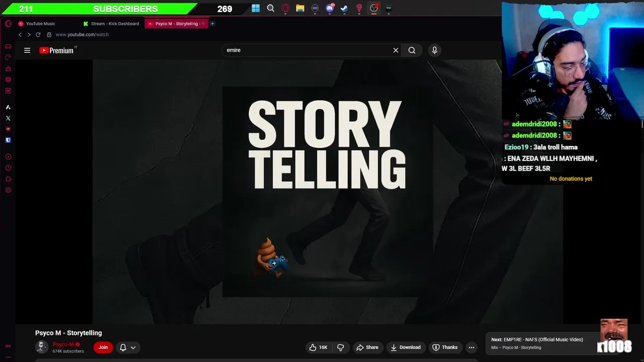
Task: Open the Player icon in sidebar
Action: [x=8, y=157]
